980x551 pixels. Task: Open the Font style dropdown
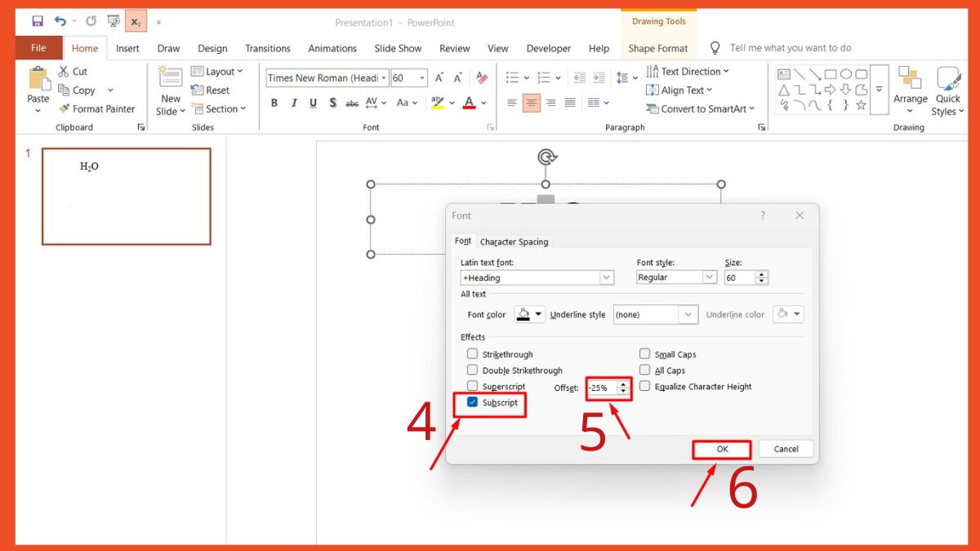710,278
